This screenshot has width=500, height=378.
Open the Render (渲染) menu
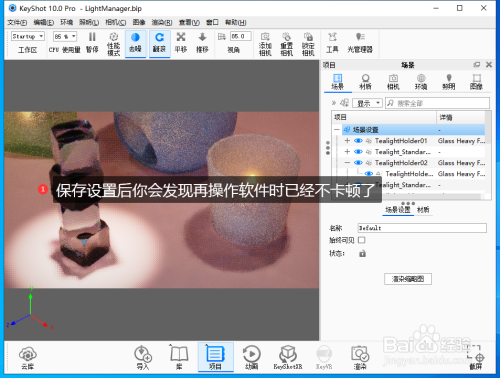coord(162,22)
